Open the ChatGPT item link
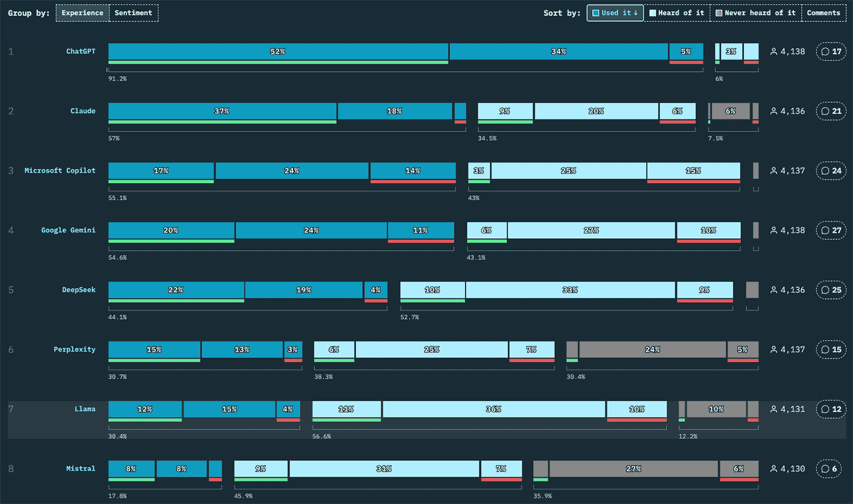Image resolution: width=853 pixels, height=504 pixels. pyautogui.click(x=81, y=51)
